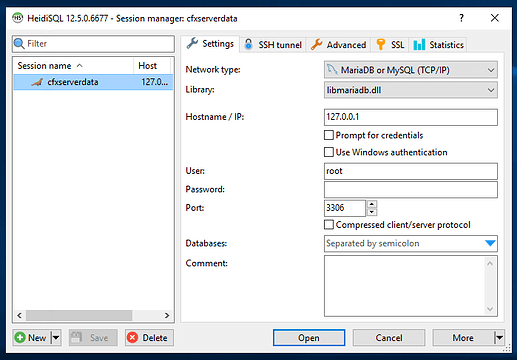Switch to the Settings tab

pos(210,44)
